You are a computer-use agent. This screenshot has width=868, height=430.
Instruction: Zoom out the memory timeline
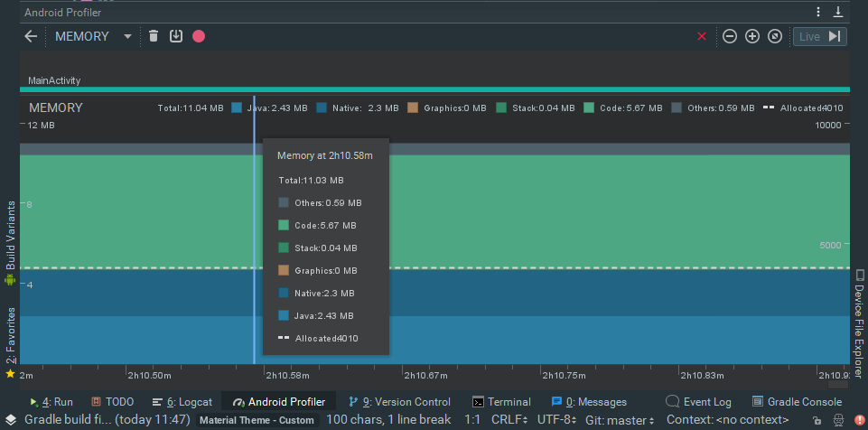click(x=729, y=36)
